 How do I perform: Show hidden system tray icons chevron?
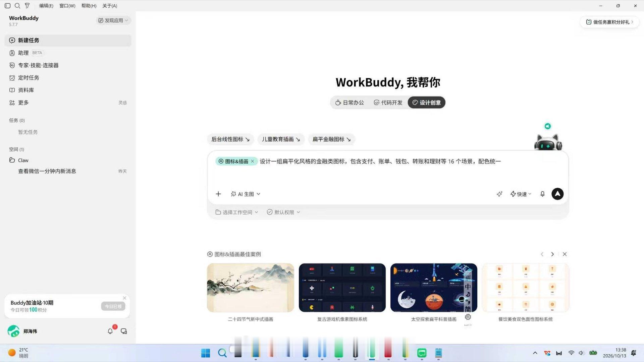pyautogui.click(x=535, y=353)
